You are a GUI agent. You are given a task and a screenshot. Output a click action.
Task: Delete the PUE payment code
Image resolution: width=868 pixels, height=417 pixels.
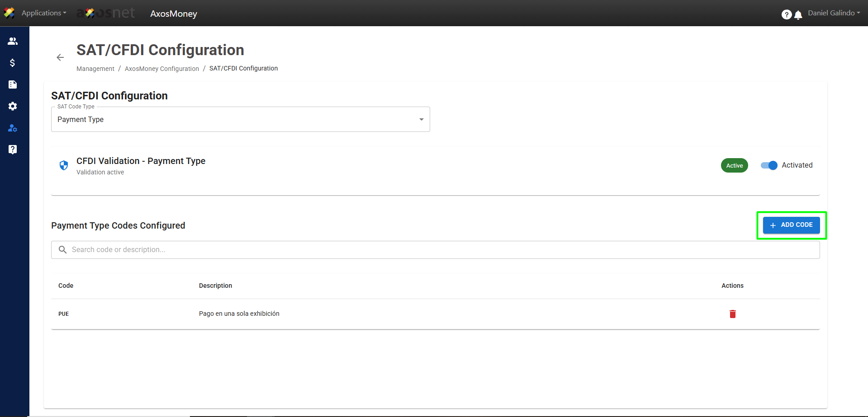(732, 314)
